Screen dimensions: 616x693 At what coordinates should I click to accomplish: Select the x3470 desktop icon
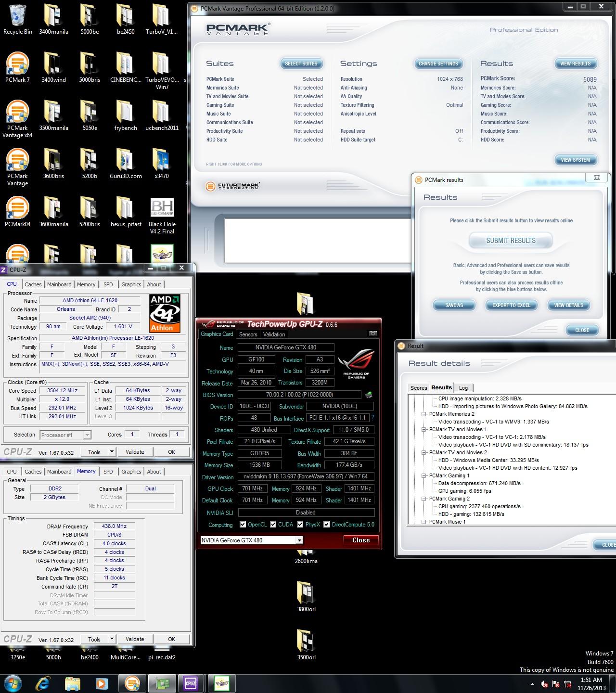[162, 164]
